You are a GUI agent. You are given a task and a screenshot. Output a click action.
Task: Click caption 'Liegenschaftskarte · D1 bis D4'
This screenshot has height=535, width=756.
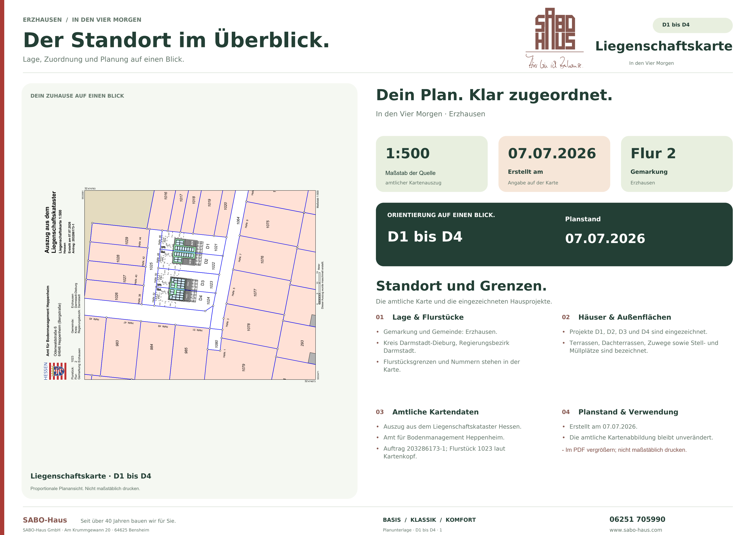[91, 476]
